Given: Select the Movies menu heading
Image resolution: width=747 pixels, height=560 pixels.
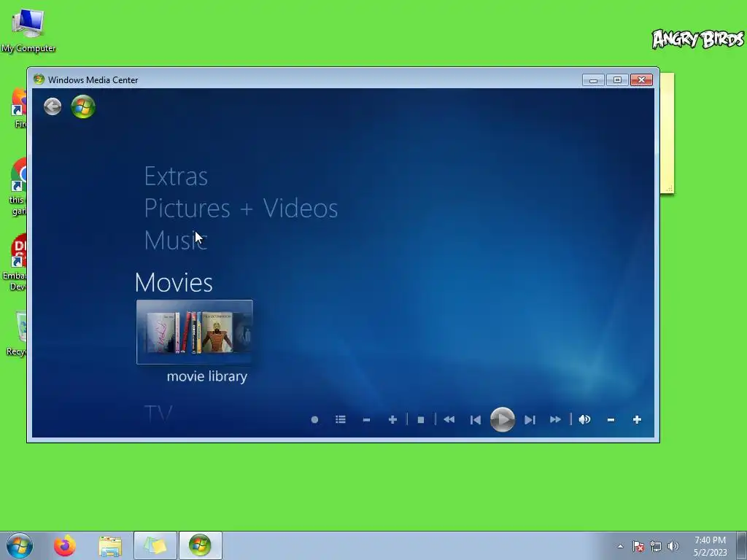Looking at the screenshot, I should pos(174,282).
